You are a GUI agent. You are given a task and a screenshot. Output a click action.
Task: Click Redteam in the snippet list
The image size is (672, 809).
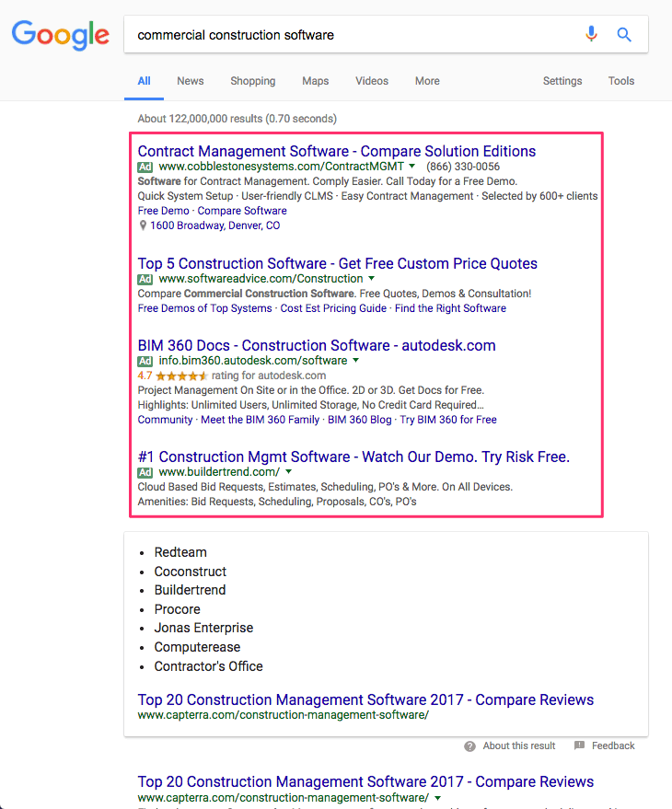click(180, 552)
